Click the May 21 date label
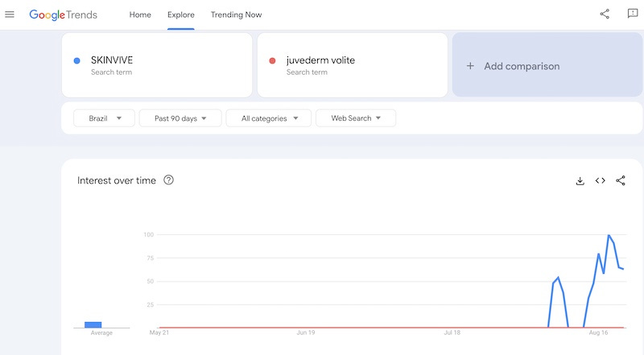Screen dimensions: 644x355 click(159, 332)
